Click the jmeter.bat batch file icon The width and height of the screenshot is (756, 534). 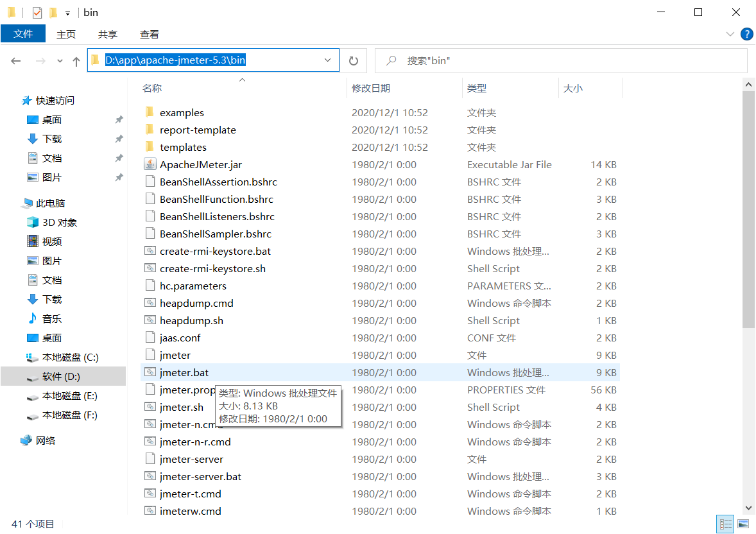click(150, 372)
